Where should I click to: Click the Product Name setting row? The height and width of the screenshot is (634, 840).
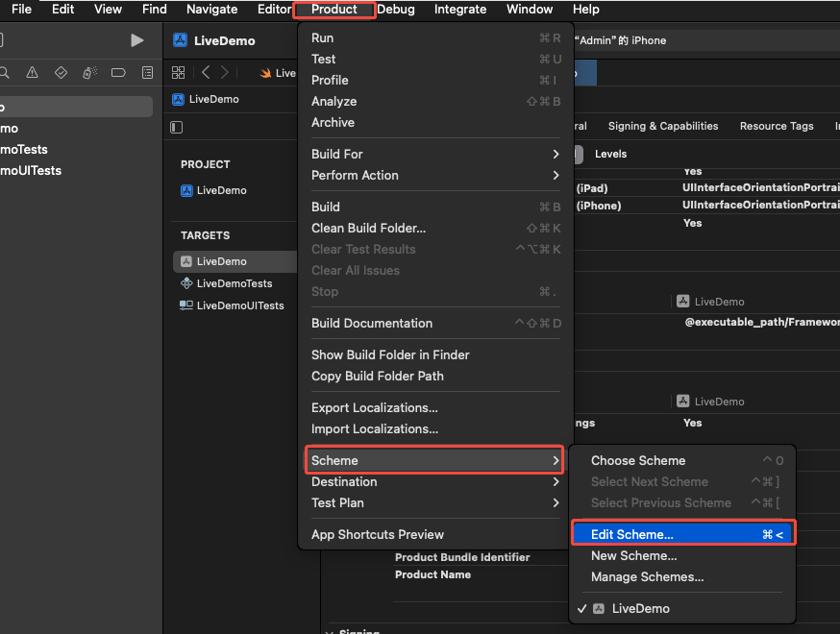click(x=432, y=574)
